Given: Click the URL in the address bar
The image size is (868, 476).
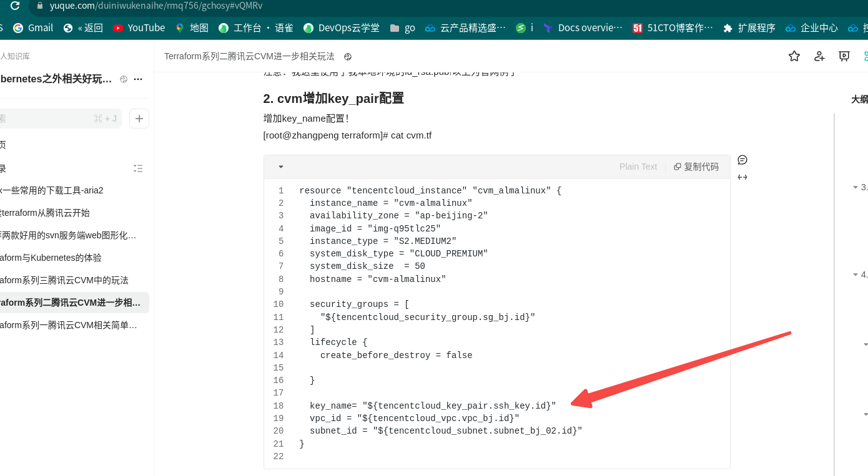Looking at the screenshot, I should 156,6.
